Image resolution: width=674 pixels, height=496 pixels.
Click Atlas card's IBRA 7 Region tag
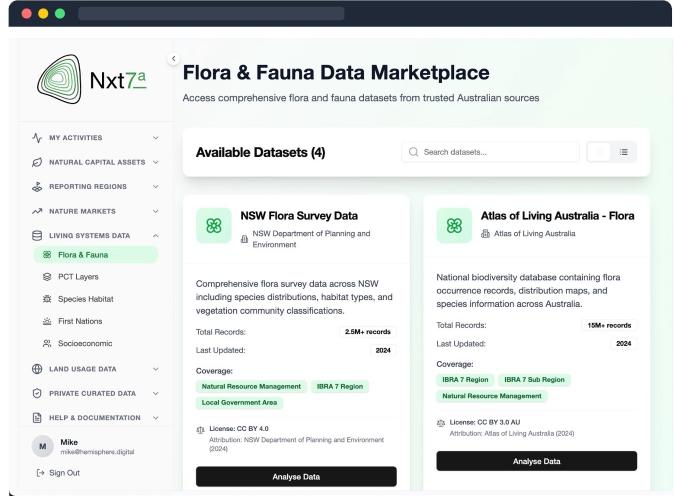point(465,380)
